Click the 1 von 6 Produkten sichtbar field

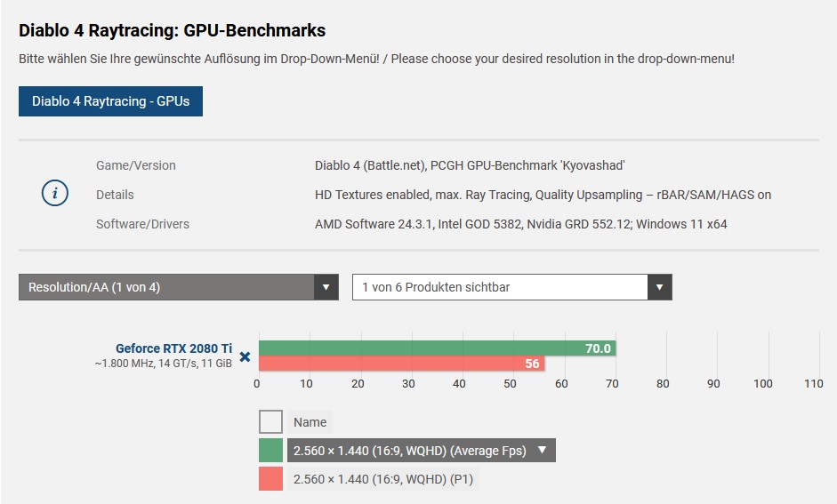[x=512, y=287]
